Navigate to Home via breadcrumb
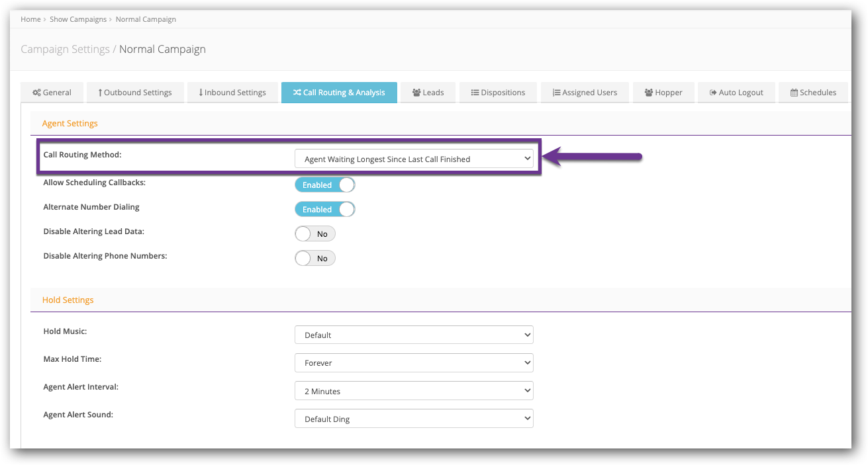 pyautogui.click(x=30, y=19)
